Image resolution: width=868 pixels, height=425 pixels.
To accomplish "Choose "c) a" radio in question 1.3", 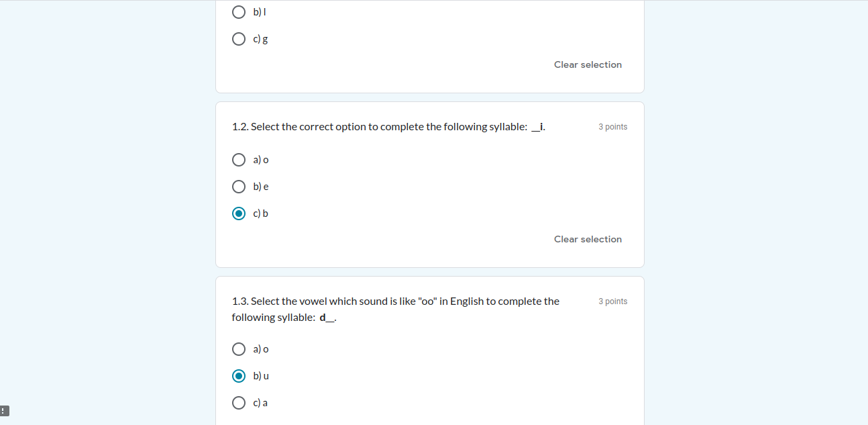I will click(x=239, y=403).
